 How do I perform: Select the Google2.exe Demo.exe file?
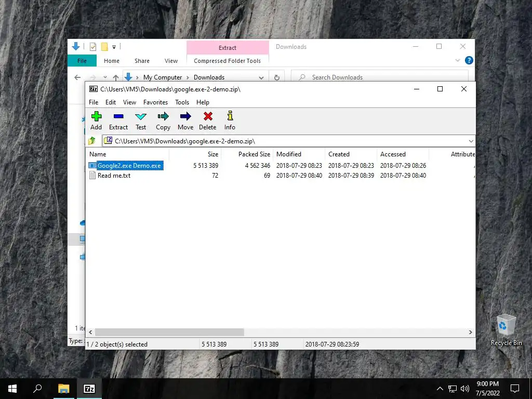pyautogui.click(x=126, y=166)
